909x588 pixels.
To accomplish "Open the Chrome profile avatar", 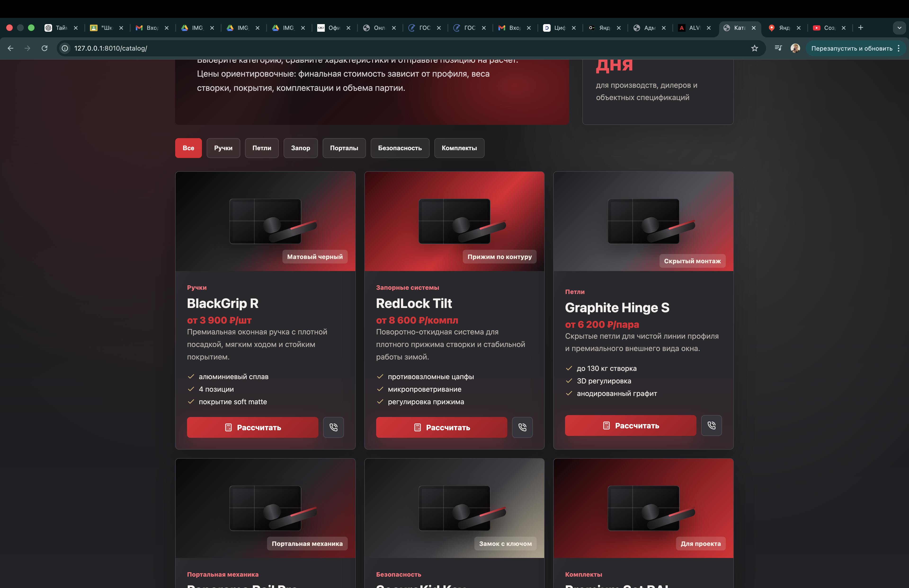I will click(795, 48).
